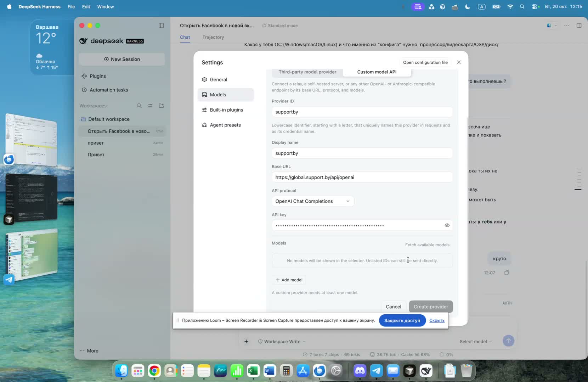Switch to Third-party model provider option
Viewport: 588px width, 382px height.
click(x=307, y=72)
